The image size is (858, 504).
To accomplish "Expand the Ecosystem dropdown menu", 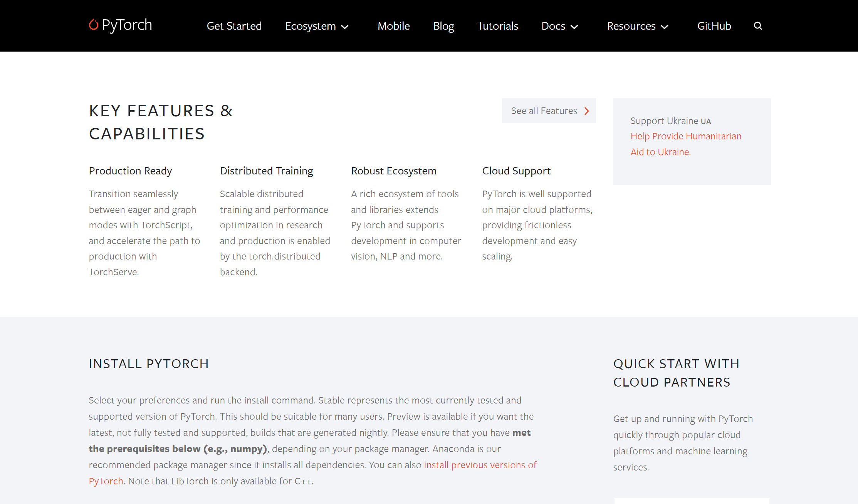I will tap(317, 26).
